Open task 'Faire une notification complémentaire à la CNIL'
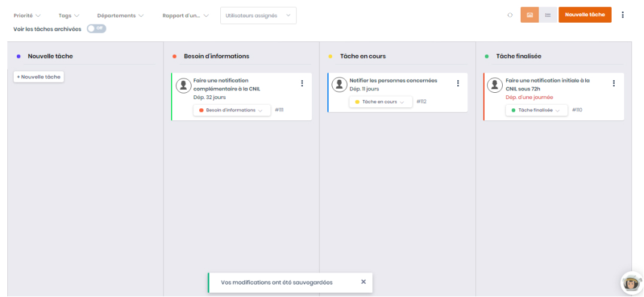The width and height of the screenshot is (644, 297). (x=226, y=84)
